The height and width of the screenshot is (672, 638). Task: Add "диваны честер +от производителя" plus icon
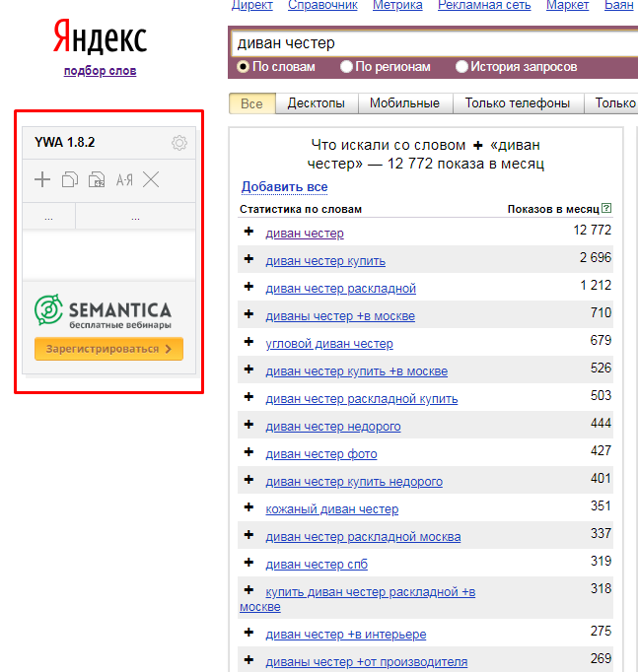248,659
